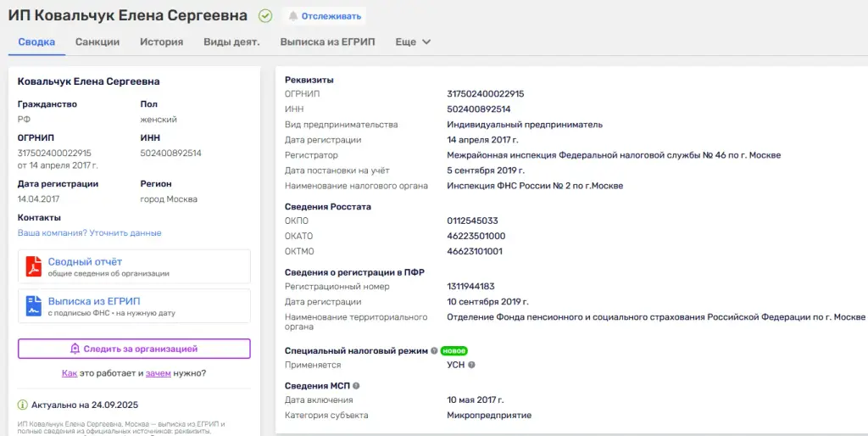Open the Сводный отчёт link
The height and width of the screenshot is (436, 868).
pos(85,261)
